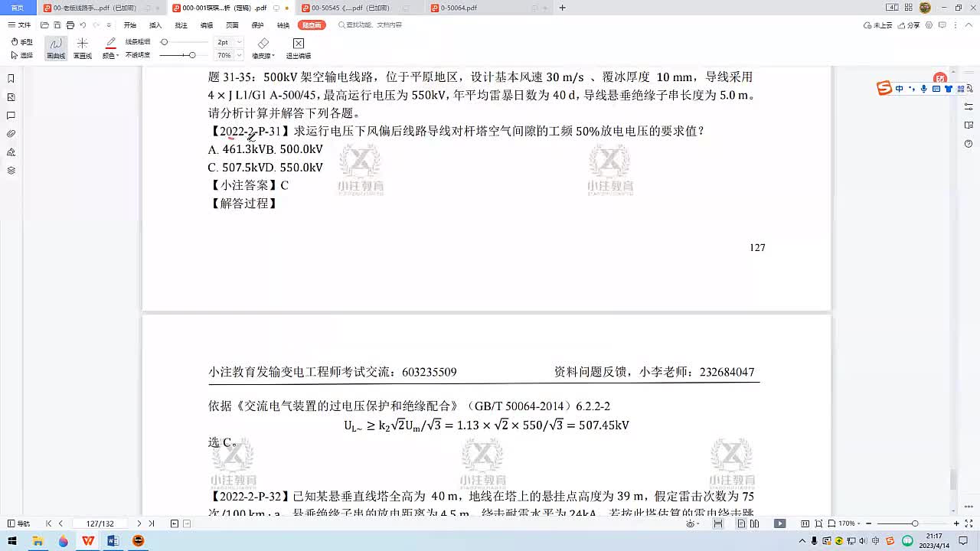The height and width of the screenshot is (551, 980).
Task: Select the 画直线 straight line tool
Action: point(82,47)
